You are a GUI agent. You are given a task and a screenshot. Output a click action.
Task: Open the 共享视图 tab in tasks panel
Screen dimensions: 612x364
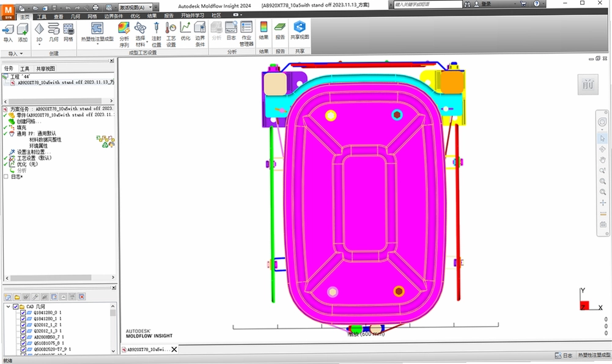46,68
